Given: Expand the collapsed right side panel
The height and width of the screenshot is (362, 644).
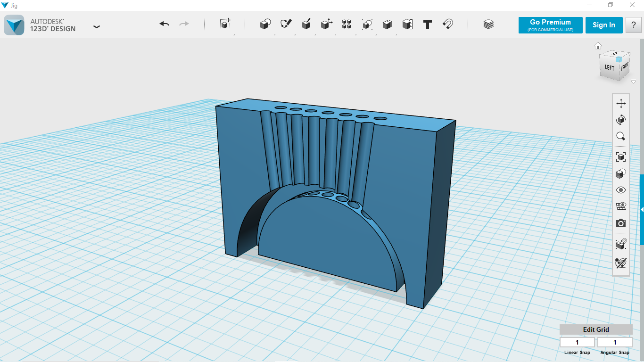Looking at the screenshot, I should click(x=642, y=209).
